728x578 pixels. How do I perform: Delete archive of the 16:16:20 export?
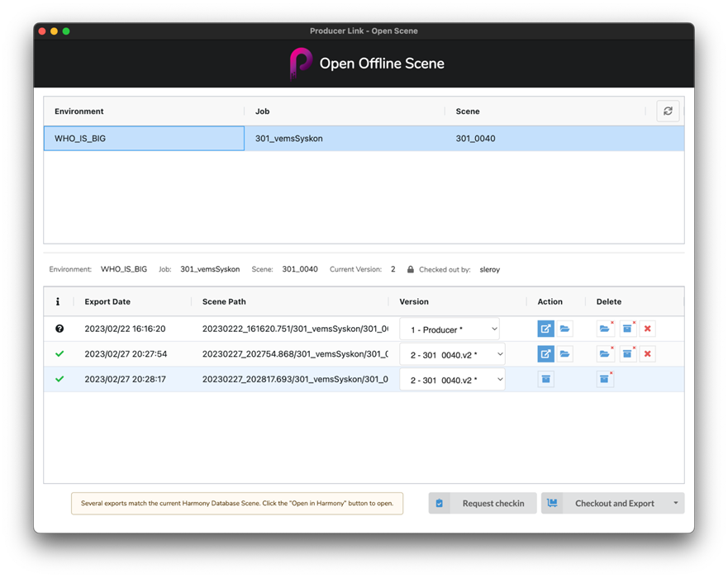click(x=627, y=329)
